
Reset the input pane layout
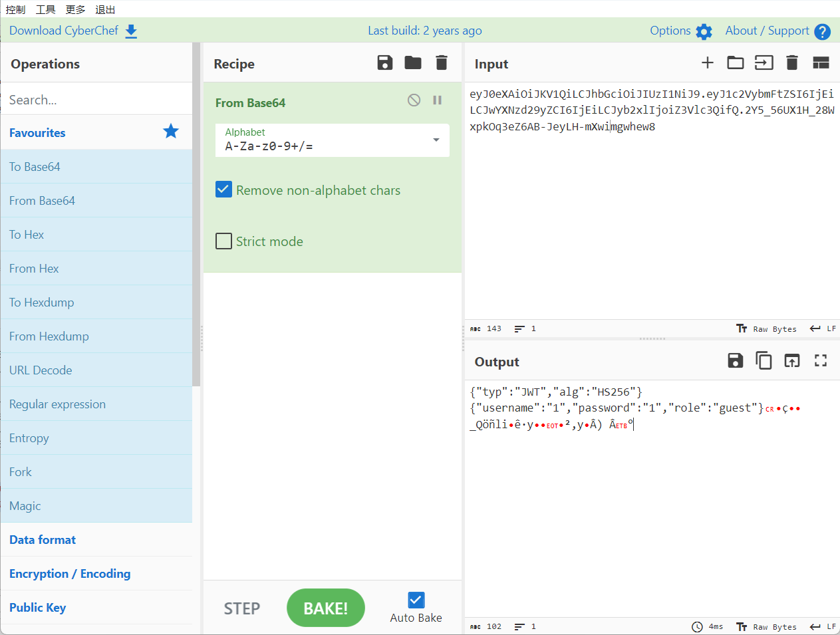click(821, 63)
